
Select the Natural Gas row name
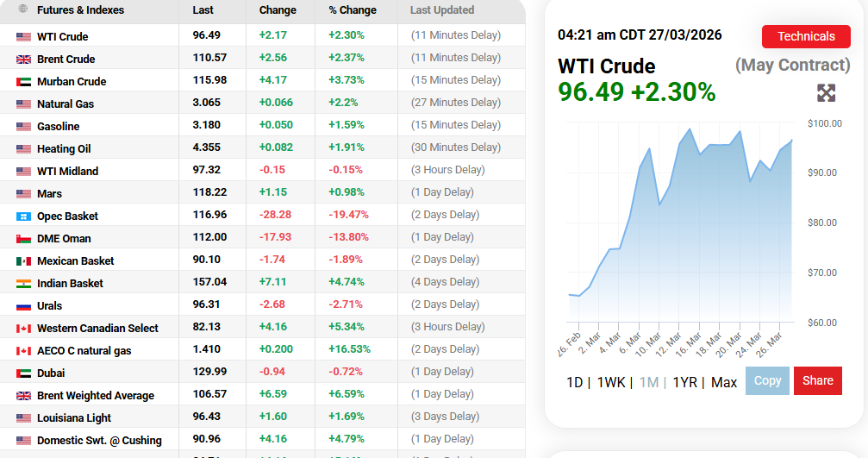tap(66, 104)
